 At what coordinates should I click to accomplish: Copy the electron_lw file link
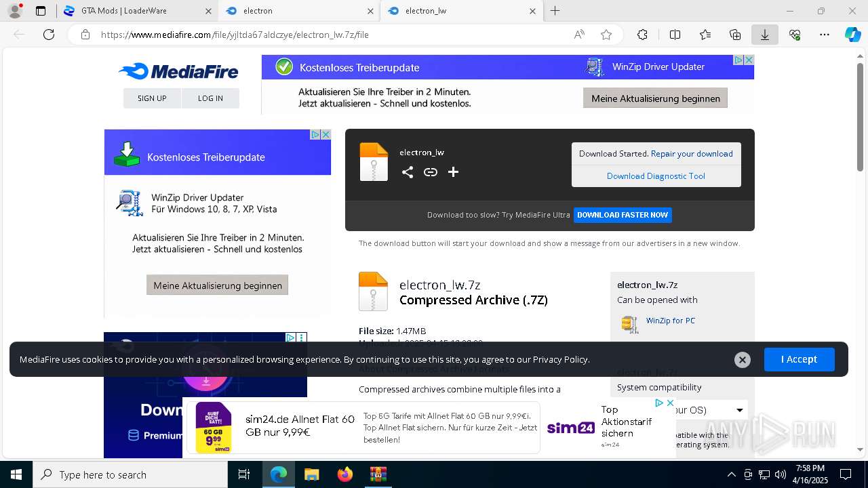(x=431, y=172)
